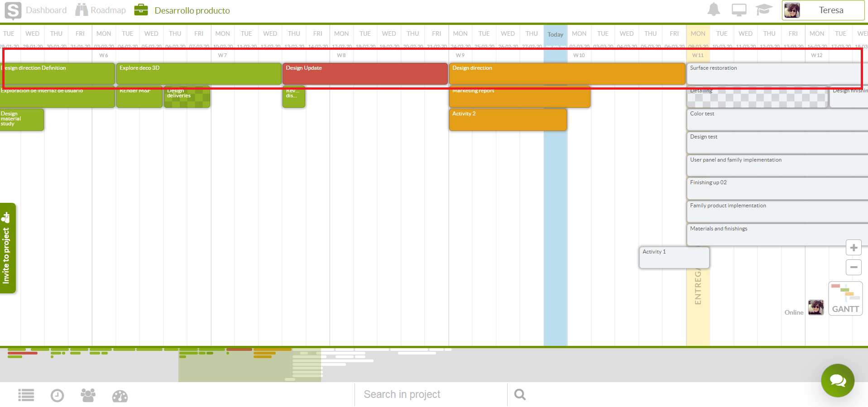Select the Surface restoration activity
This screenshot has width=868, height=407.
click(777, 73)
